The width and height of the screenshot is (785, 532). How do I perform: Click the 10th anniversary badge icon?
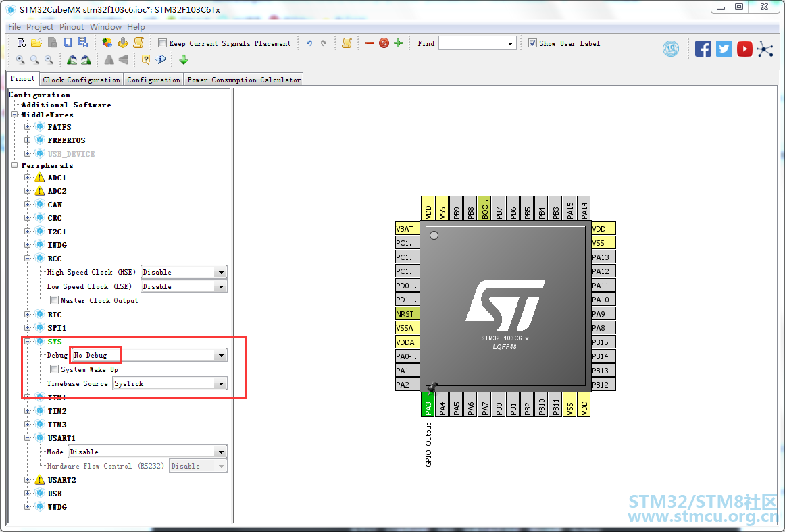[671, 49]
